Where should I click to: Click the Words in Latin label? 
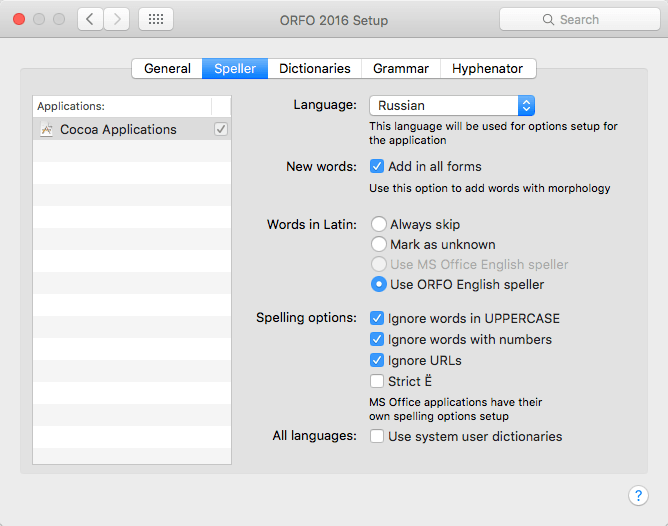[312, 224]
